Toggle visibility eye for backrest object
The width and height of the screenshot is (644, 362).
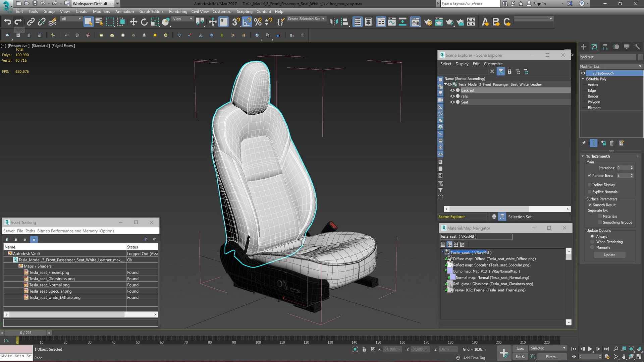pos(452,90)
